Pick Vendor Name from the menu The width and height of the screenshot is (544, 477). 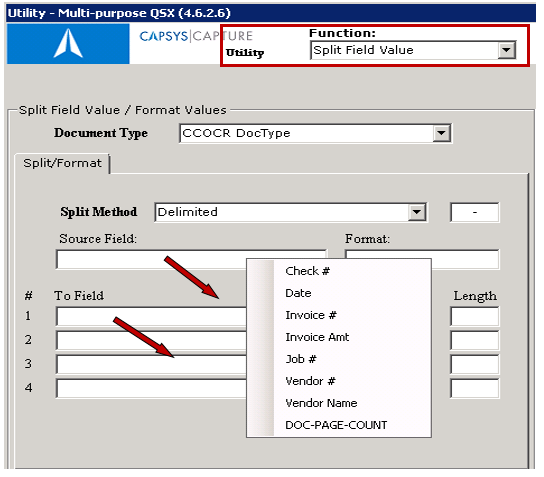point(321,403)
